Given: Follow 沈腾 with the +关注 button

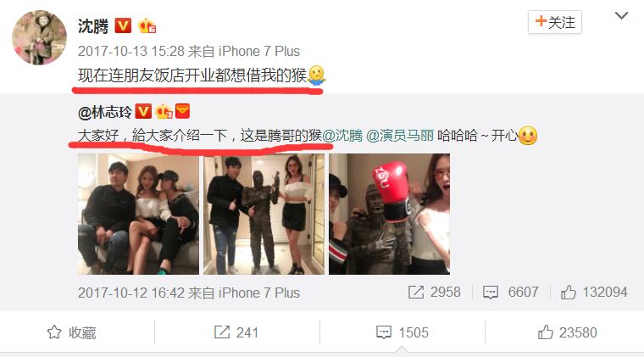Looking at the screenshot, I should click(x=555, y=22).
